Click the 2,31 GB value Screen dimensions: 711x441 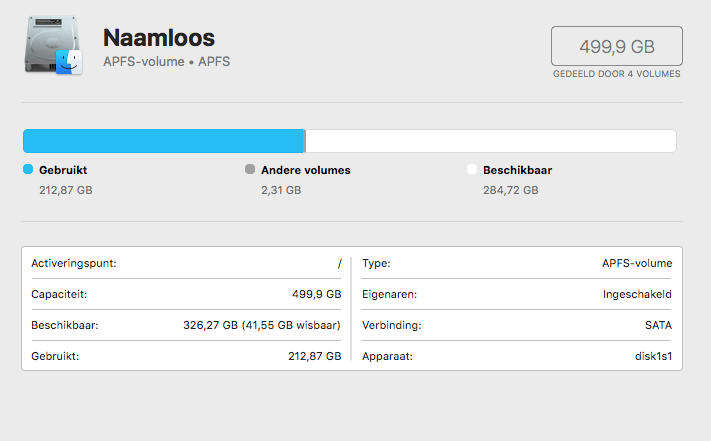click(x=281, y=190)
